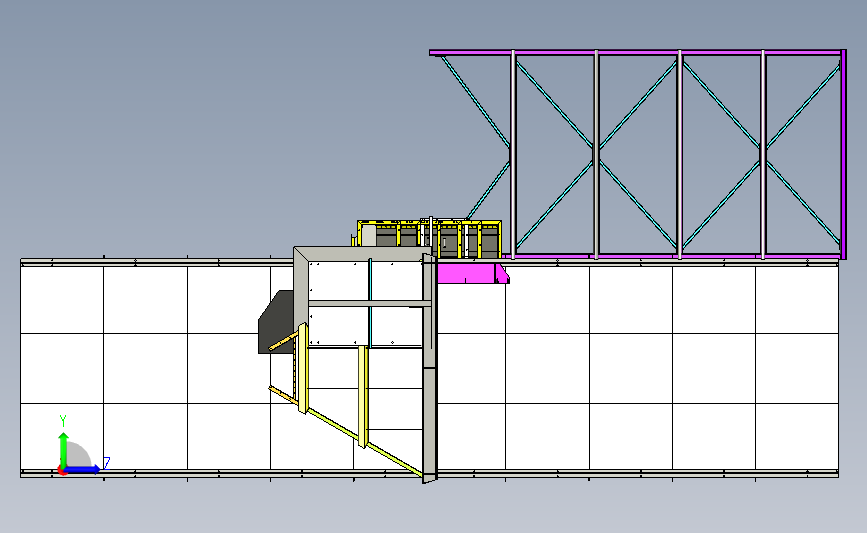867x533 pixels.
Task: Select the magenta bracket beneath the truss frame
Action: [x=473, y=273]
